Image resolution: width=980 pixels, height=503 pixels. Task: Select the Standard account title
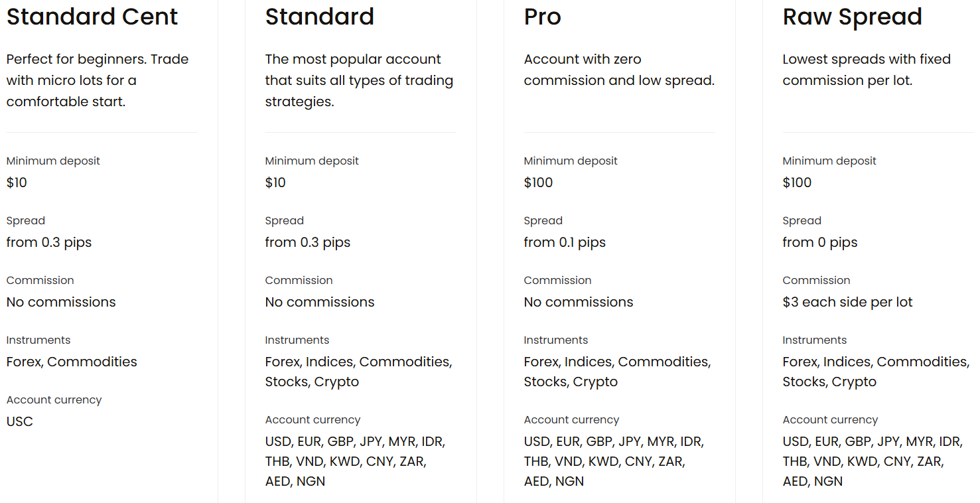[319, 17]
